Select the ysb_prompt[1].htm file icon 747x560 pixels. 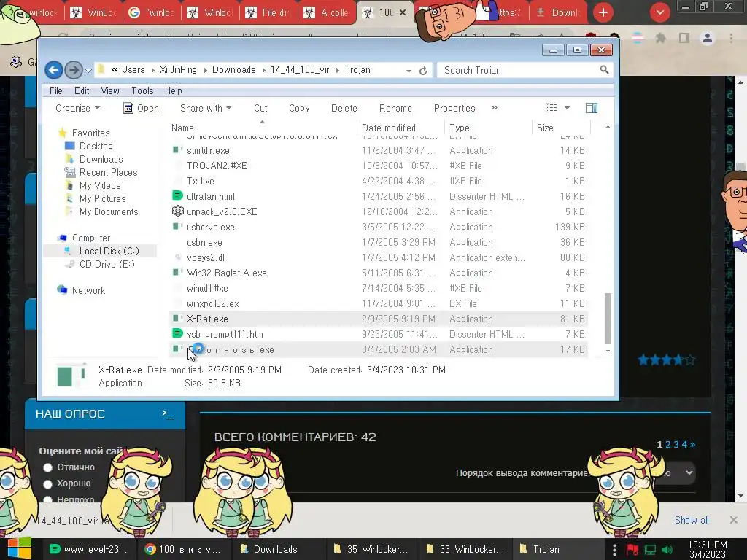(x=178, y=334)
